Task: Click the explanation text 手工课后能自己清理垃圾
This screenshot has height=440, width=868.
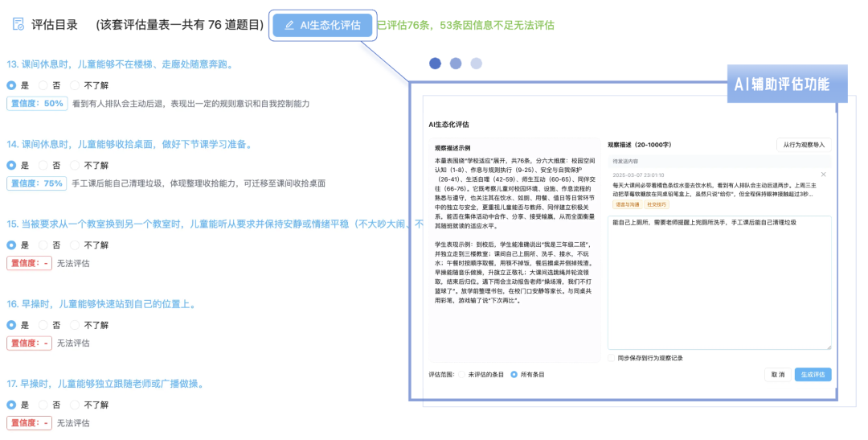Action: tap(199, 183)
